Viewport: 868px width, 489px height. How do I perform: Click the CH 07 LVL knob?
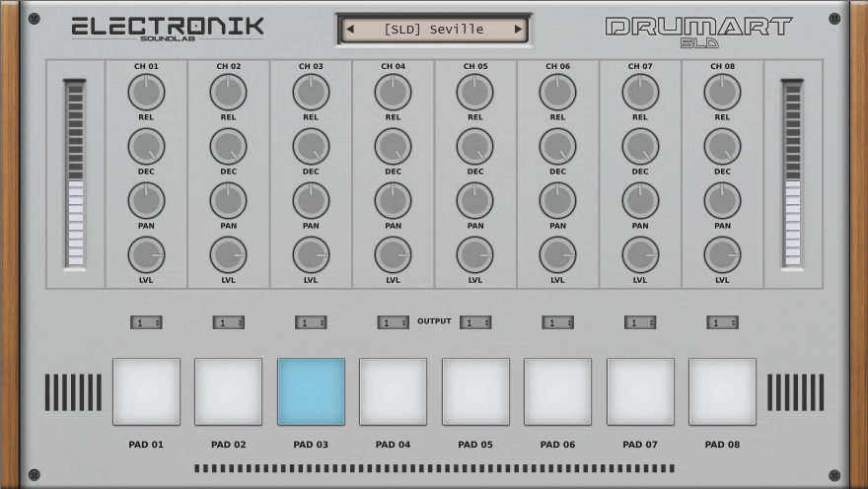point(640,255)
